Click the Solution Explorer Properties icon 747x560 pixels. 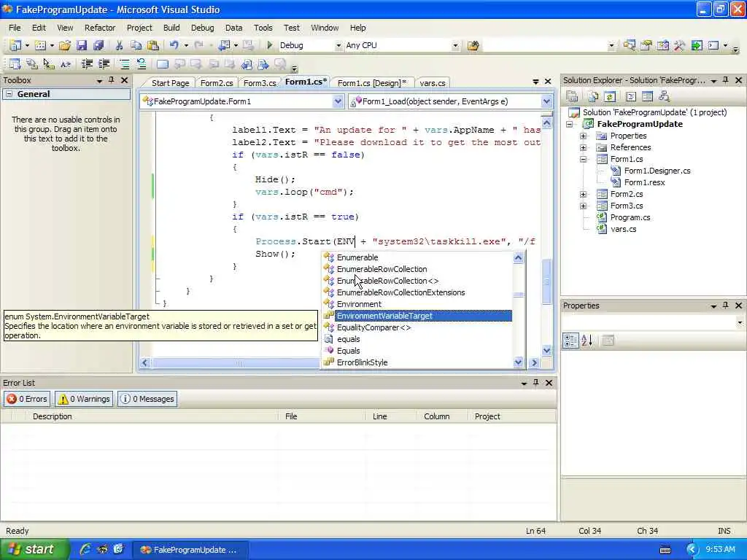tap(572, 97)
